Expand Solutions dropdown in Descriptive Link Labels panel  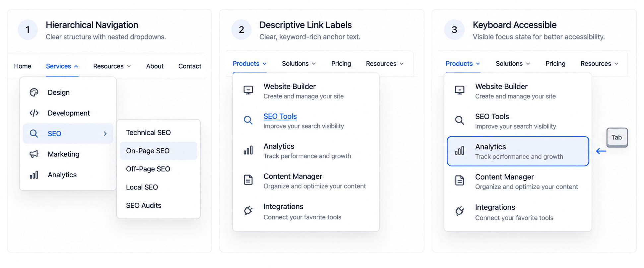299,64
